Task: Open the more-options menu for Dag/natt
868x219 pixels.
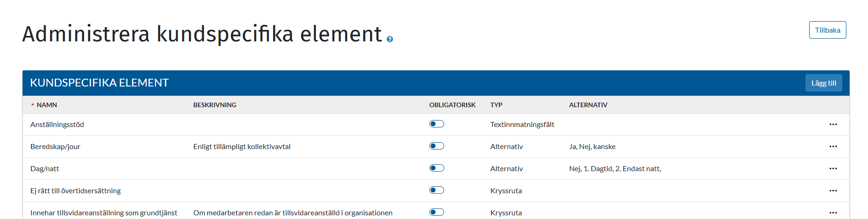Action: click(x=833, y=169)
